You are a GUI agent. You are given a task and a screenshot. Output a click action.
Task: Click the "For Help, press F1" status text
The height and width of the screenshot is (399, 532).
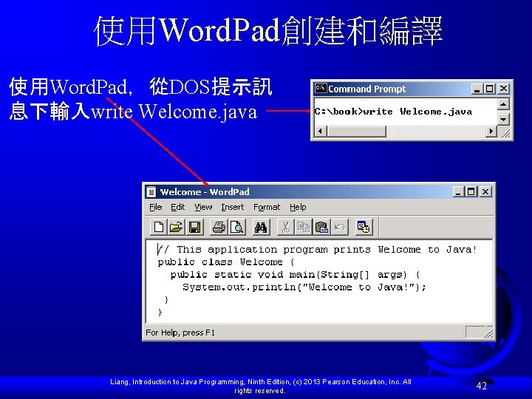[180, 332]
